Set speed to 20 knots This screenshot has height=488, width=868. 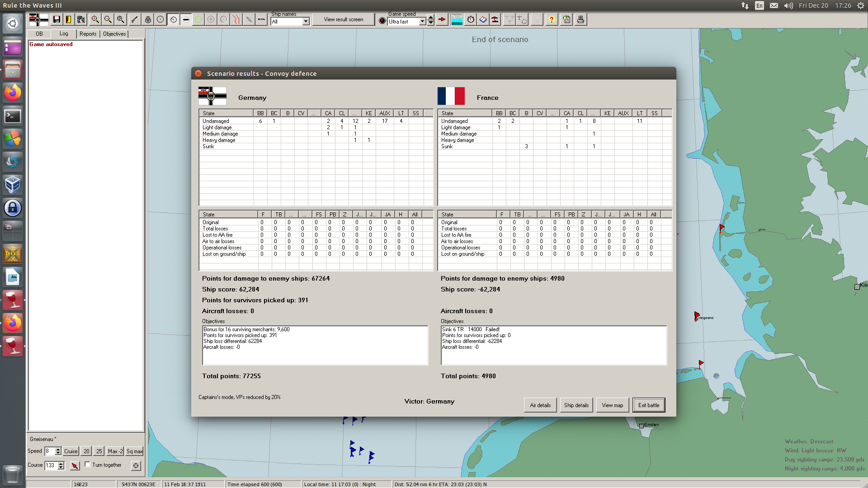86,451
